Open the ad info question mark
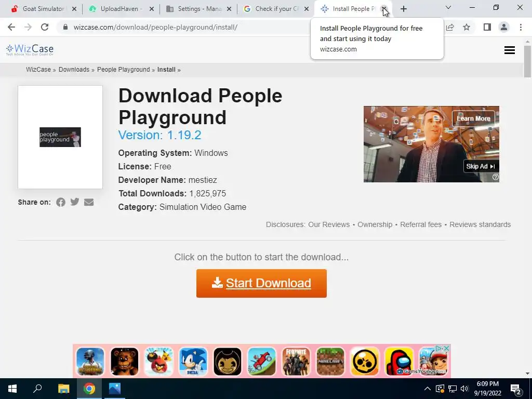 [x=496, y=177]
